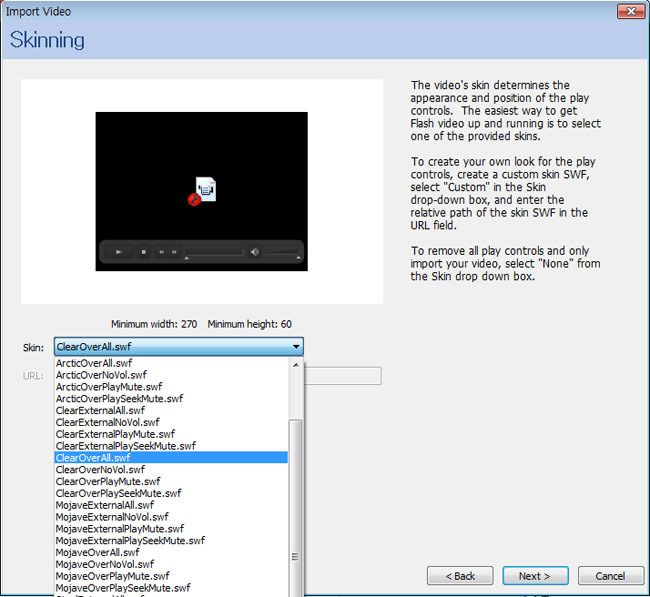The height and width of the screenshot is (597, 650).
Task: Select MojaveExternalPlaySeekMute.swf skin
Action: tap(171, 540)
